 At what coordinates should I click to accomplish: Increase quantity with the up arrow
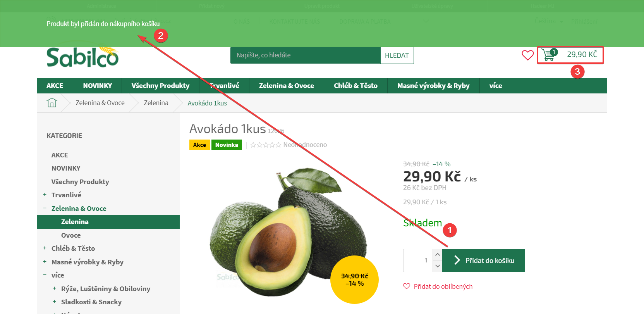click(438, 255)
